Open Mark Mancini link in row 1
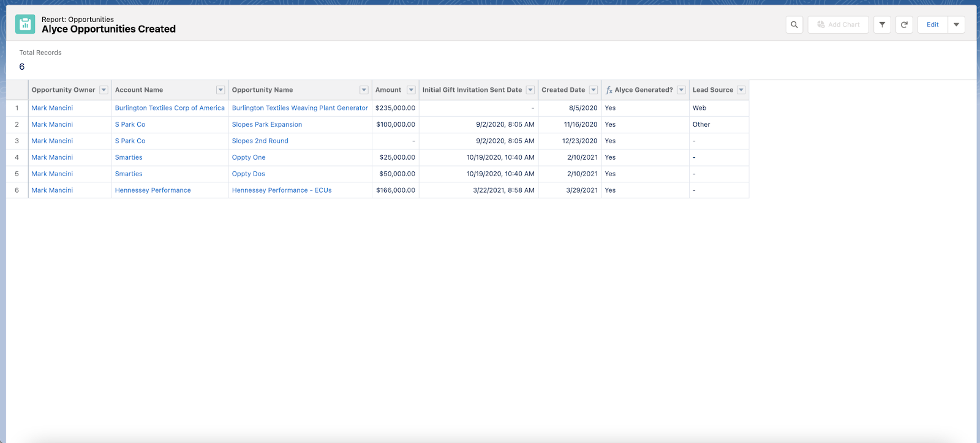This screenshot has width=980, height=443. pyautogui.click(x=52, y=108)
